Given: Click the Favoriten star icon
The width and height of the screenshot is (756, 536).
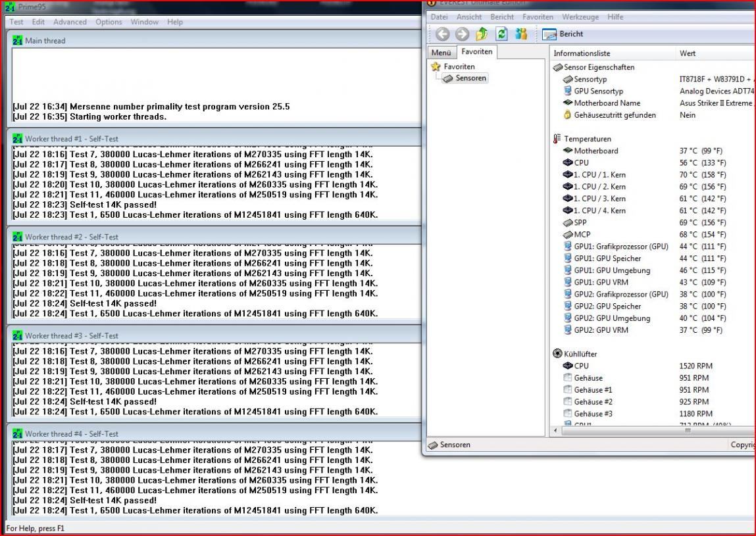Looking at the screenshot, I should coord(436,66).
